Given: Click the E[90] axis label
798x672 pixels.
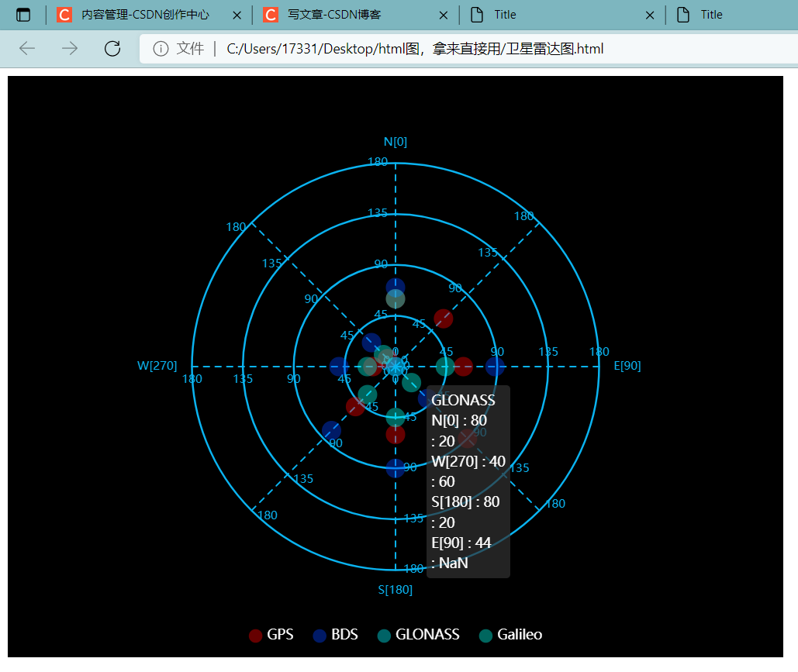Looking at the screenshot, I should (627, 366).
